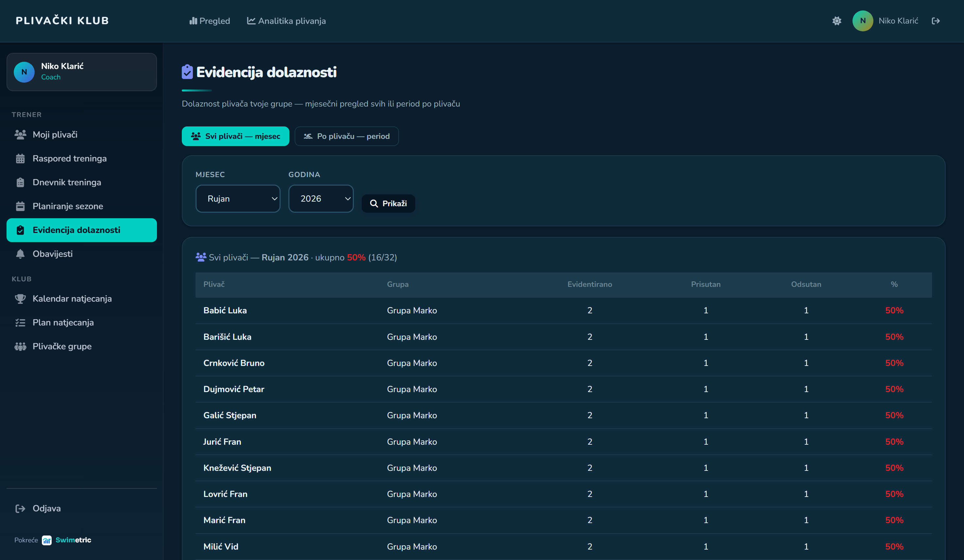This screenshot has height=560, width=964.
Task: Click the Odjava sign-out icon in sidebar
Action: click(x=20, y=508)
